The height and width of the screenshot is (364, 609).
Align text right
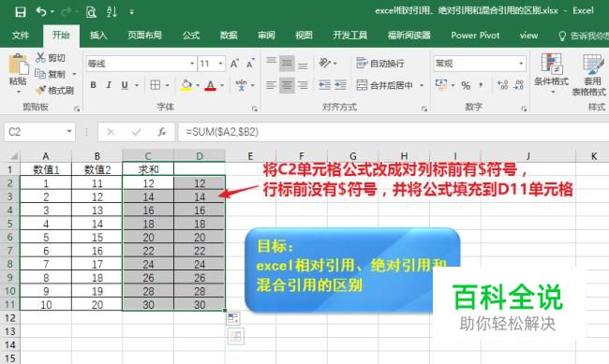[303, 85]
